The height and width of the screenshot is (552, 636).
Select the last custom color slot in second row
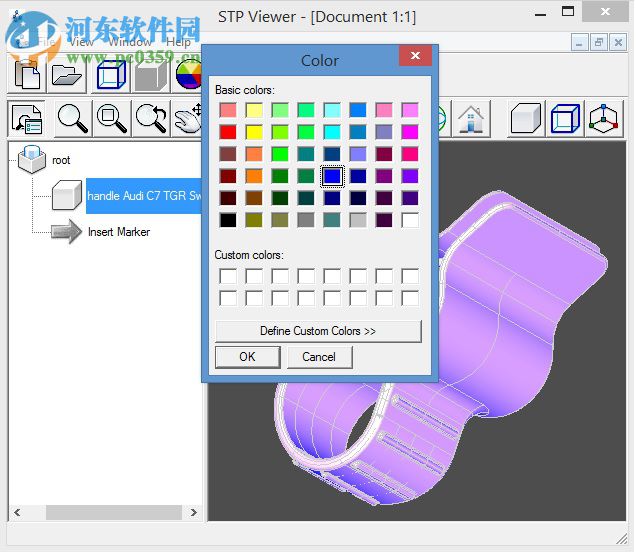point(410,299)
